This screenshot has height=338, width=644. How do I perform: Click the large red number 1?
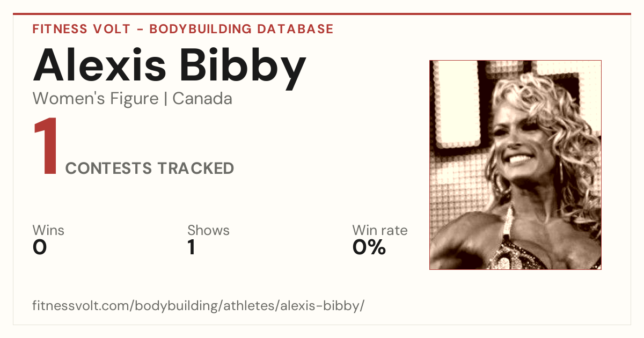click(46, 147)
